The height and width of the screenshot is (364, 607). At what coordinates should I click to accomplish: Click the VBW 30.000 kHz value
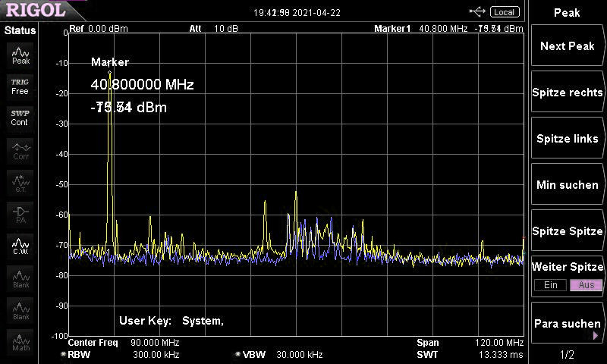299,355
